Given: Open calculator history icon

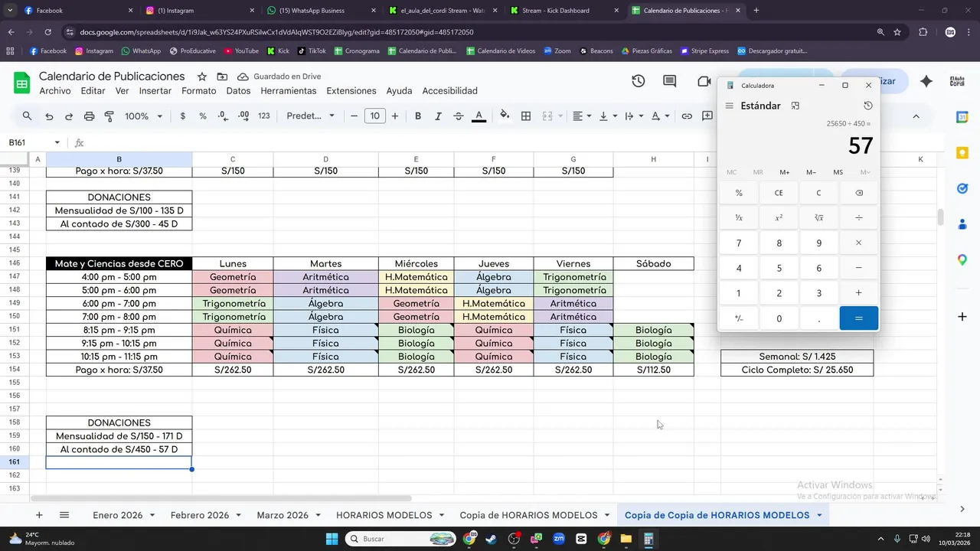Looking at the screenshot, I should coord(867,106).
